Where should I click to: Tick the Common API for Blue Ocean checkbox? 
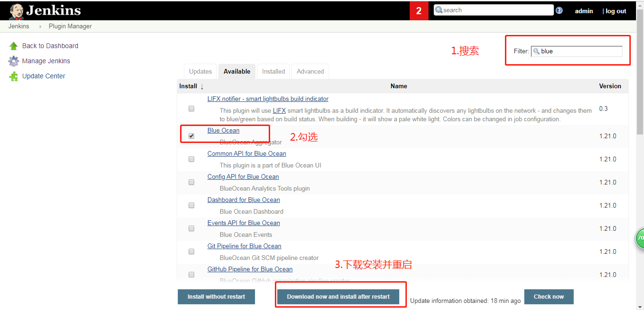[191, 159]
